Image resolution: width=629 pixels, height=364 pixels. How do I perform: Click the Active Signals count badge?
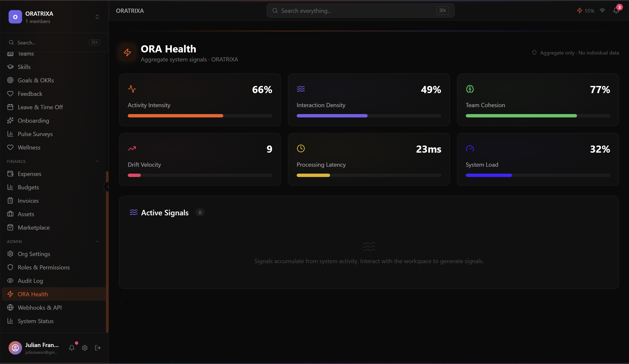point(200,212)
